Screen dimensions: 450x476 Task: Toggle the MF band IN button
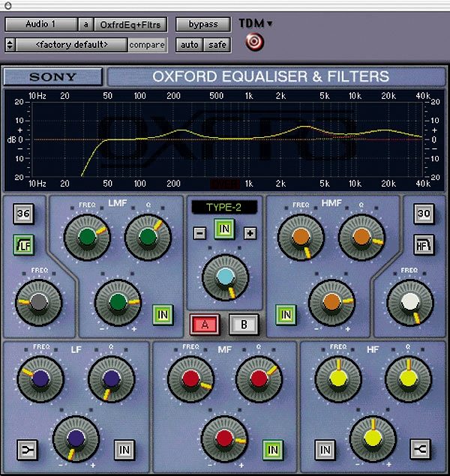coord(273,450)
